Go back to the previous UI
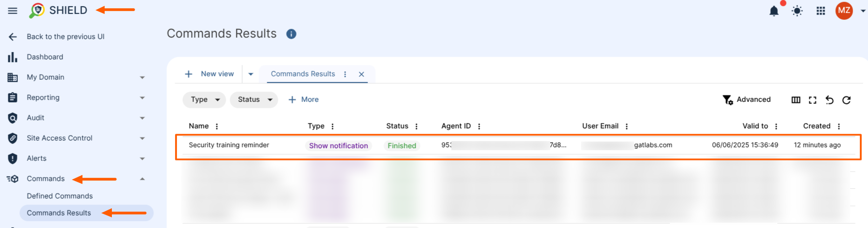The image size is (868, 228). pos(66,37)
